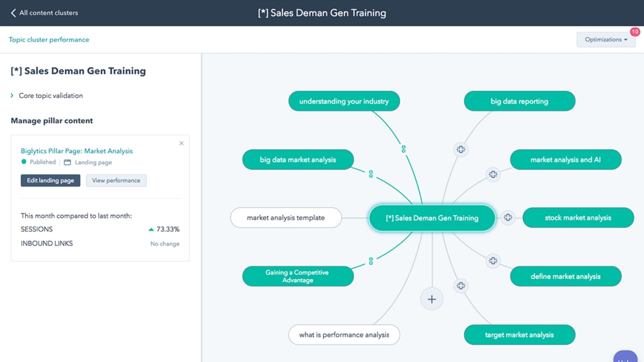Click the move icon near define market analysis
This screenshot has width=644, height=362.
pyautogui.click(x=493, y=261)
